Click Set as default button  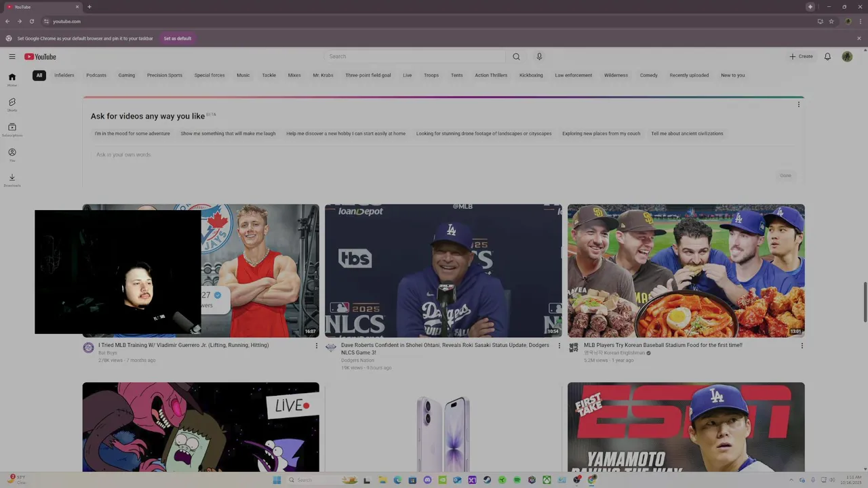pos(178,39)
